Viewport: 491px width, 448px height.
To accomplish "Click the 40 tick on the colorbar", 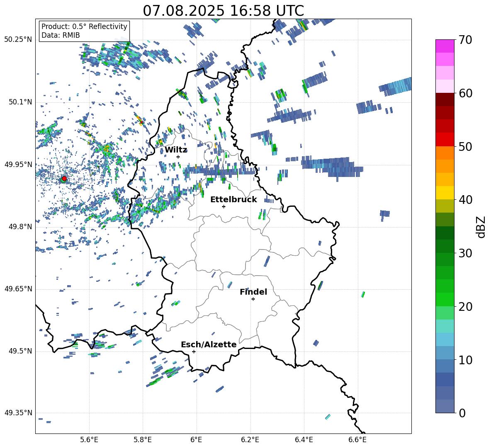I will click(x=465, y=200).
